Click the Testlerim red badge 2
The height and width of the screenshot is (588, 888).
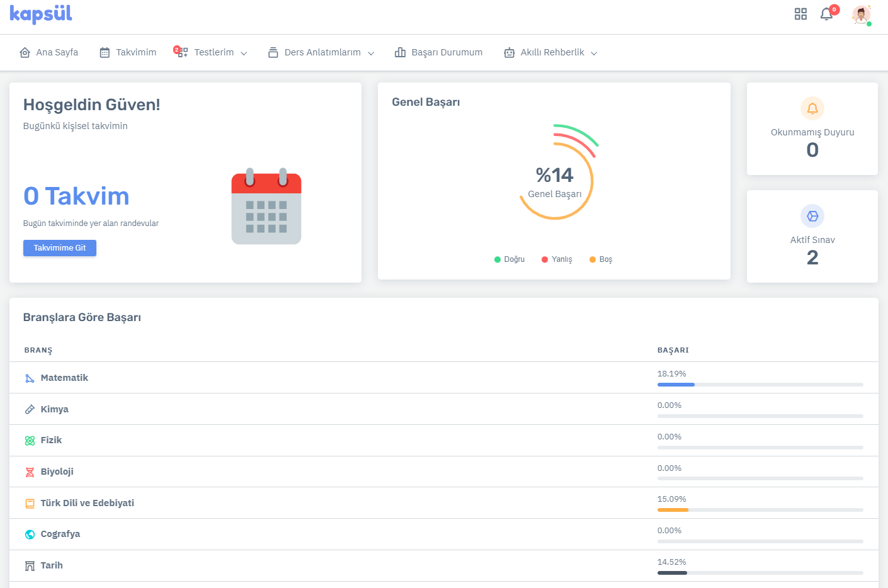tap(177, 49)
